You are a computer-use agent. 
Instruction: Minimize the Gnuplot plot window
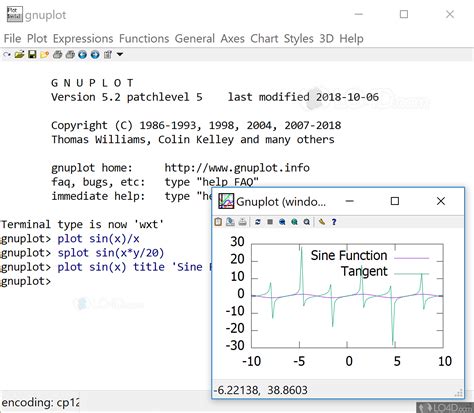[350, 201]
